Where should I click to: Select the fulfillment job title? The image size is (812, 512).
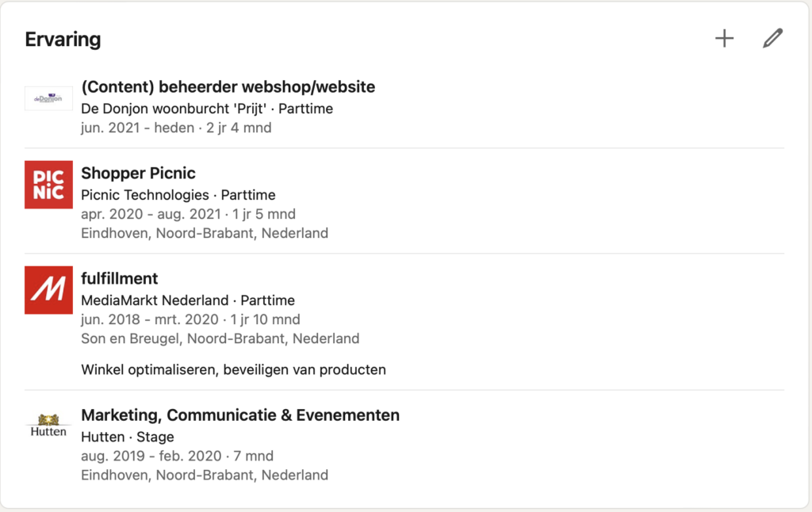(120, 278)
